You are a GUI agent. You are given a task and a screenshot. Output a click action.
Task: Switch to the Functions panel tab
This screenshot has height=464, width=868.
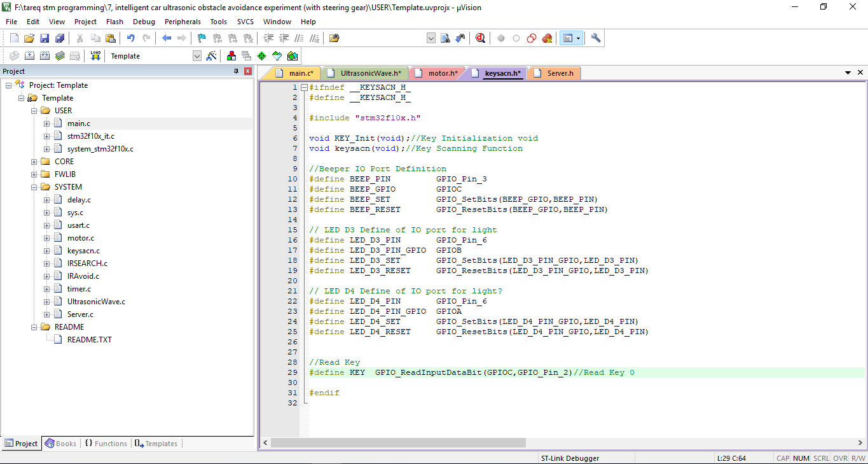(106, 444)
